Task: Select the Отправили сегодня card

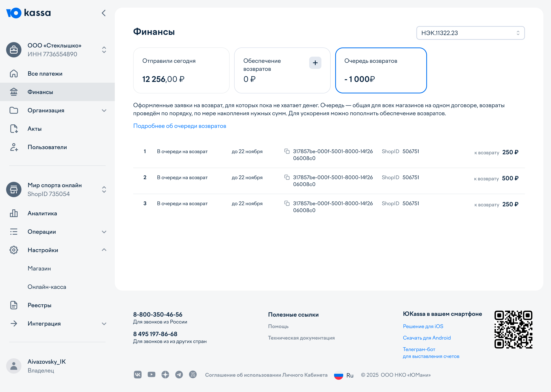Action: [x=181, y=70]
